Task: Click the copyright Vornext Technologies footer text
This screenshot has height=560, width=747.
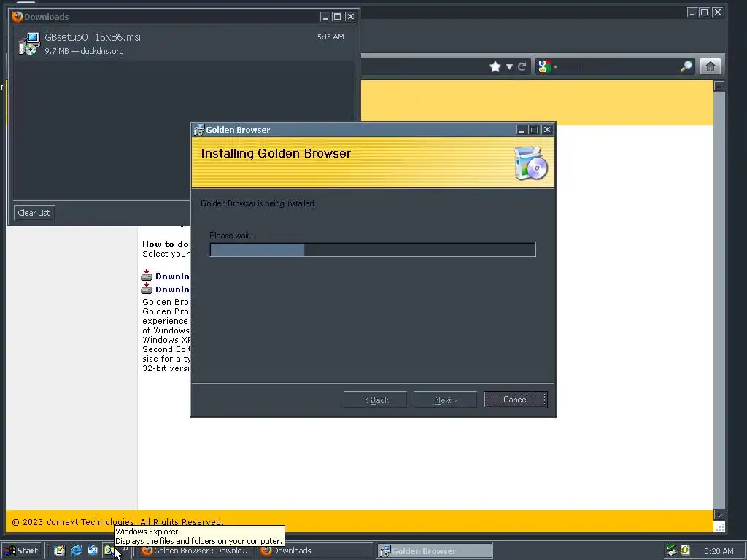Action: tap(117, 522)
